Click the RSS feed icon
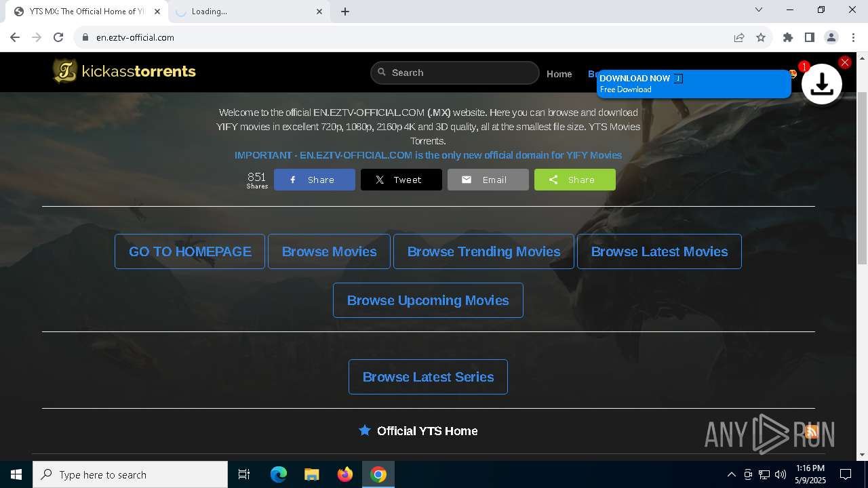 tap(811, 431)
